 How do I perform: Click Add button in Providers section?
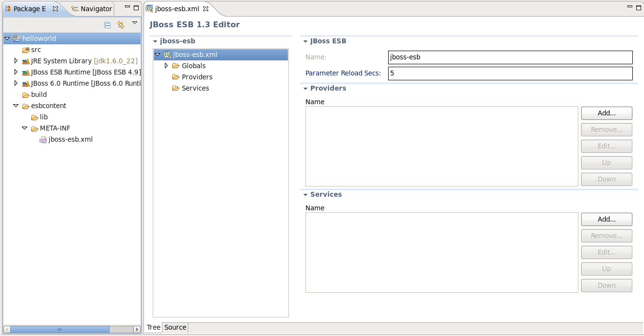[x=606, y=113]
